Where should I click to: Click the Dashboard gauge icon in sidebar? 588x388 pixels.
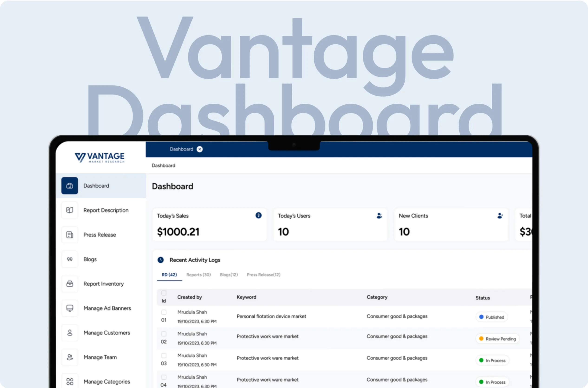point(69,186)
